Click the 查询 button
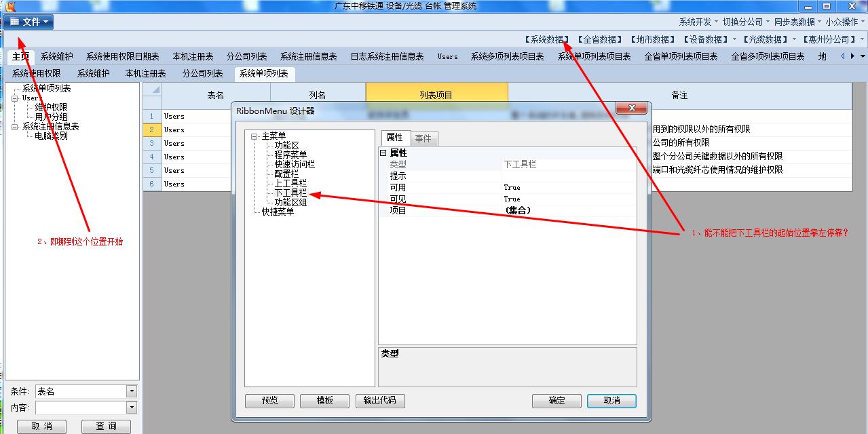Screen dimensions: 868x434 pos(105,426)
